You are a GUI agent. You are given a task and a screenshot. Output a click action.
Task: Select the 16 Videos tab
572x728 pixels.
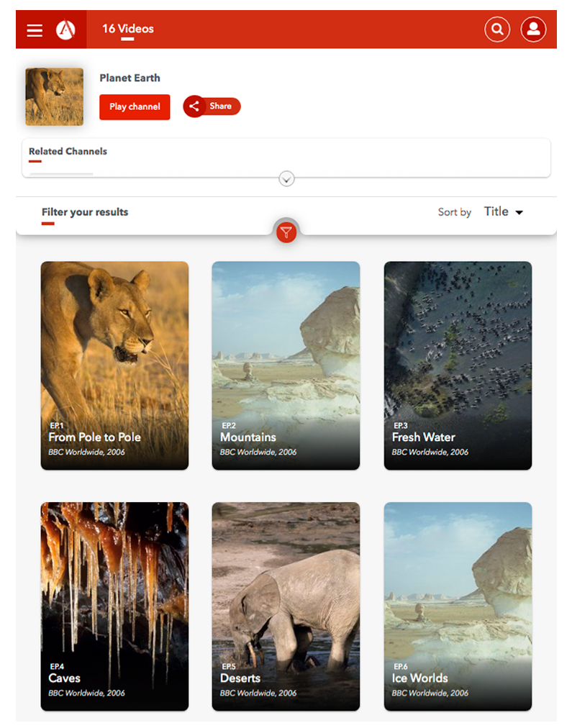(x=127, y=29)
